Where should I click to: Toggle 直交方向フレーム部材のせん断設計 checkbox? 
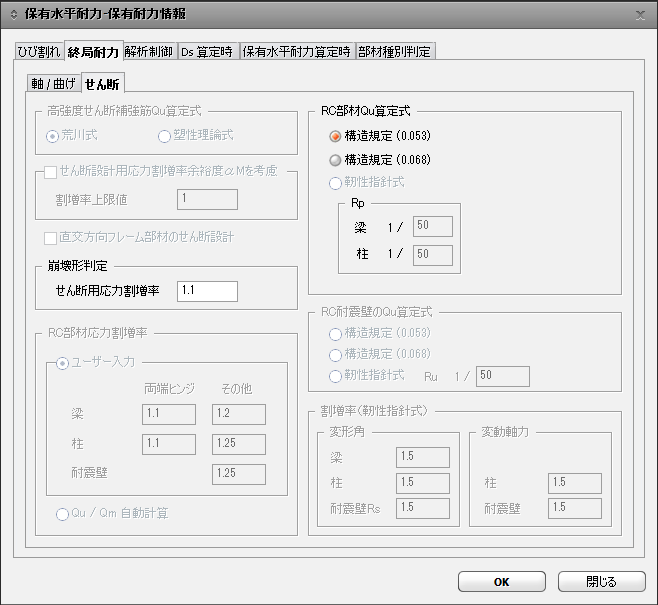[x=50, y=238]
